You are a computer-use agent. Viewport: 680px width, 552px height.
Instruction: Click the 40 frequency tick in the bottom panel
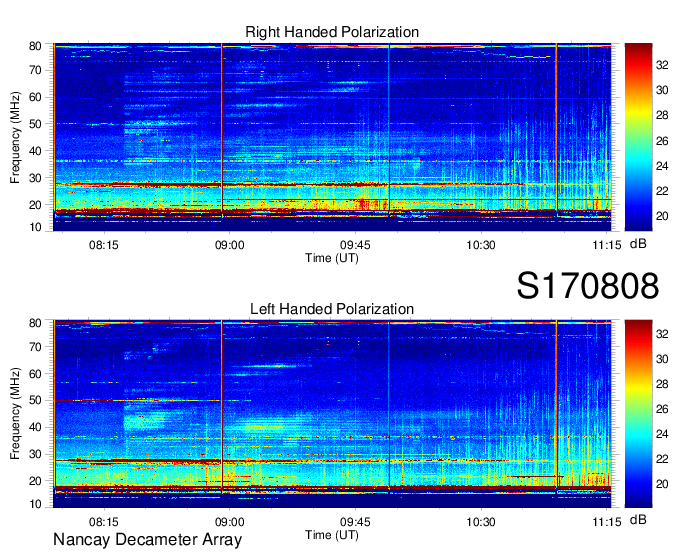point(35,428)
